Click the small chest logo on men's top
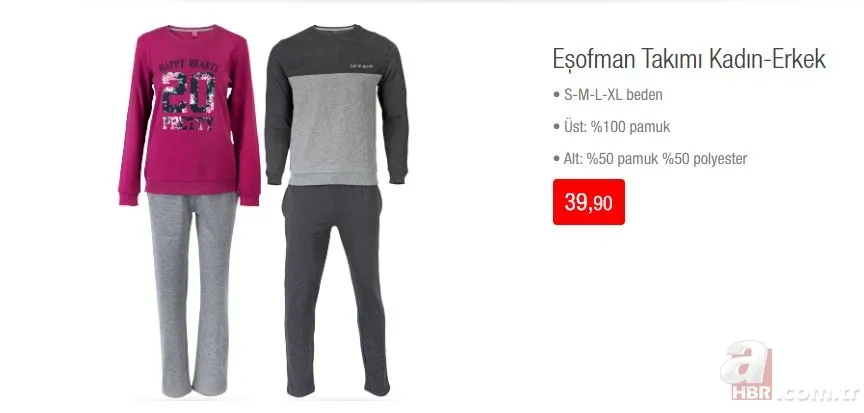The image size is (864, 413). pyautogui.click(x=361, y=66)
